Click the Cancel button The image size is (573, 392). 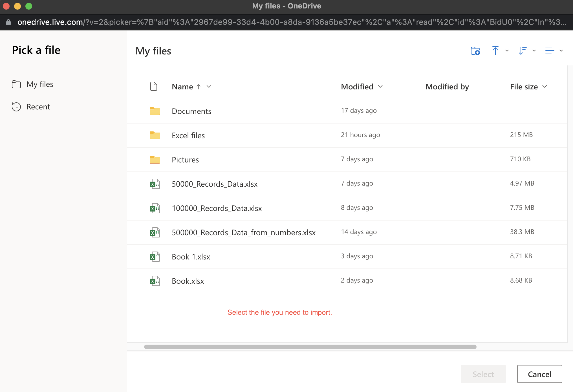539,374
